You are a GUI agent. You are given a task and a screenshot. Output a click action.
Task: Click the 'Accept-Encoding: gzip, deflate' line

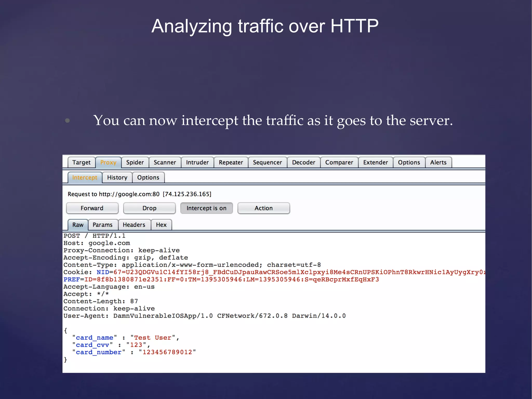click(126, 257)
